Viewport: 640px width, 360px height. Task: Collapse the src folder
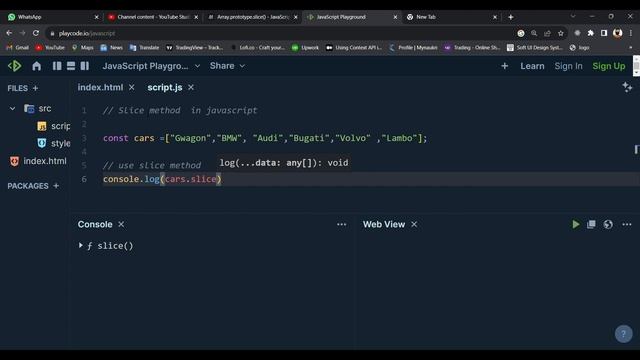point(12,109)
